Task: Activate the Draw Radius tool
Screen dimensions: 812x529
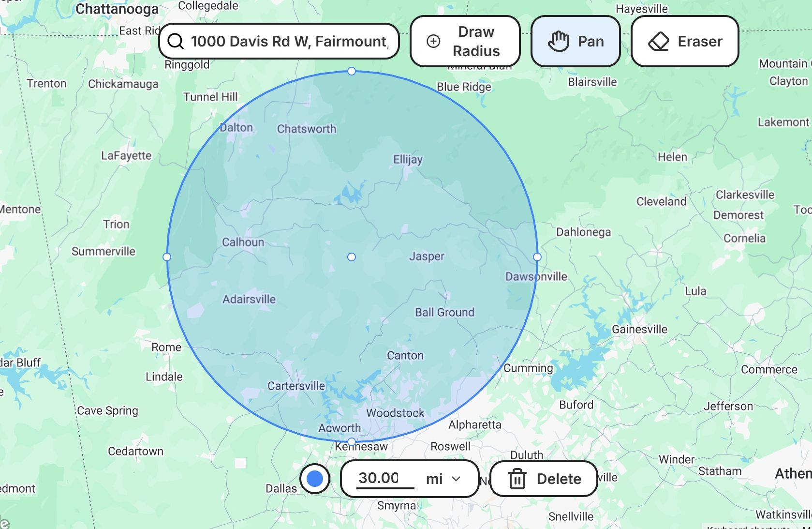Action: click(465, 42)
